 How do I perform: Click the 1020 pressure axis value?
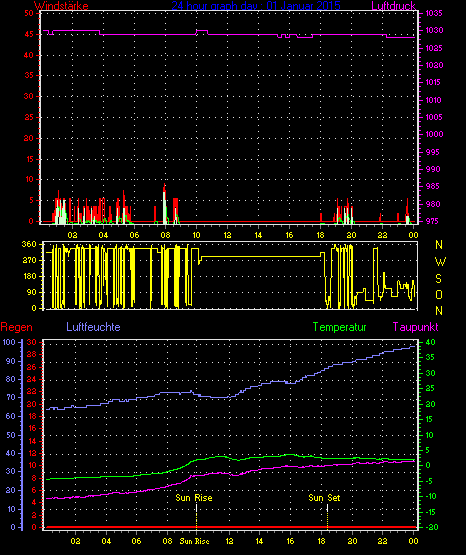tap(434, 65)
